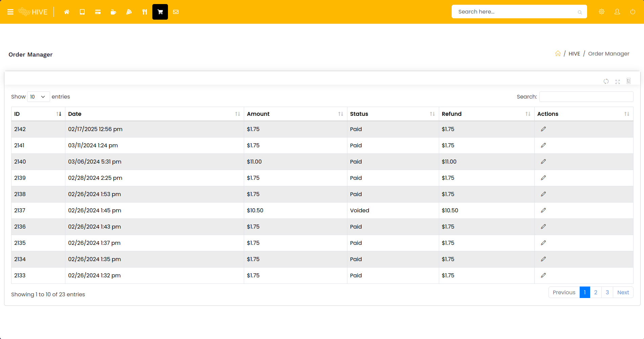
Task: Open the credit card icon page
Action: 98,12
